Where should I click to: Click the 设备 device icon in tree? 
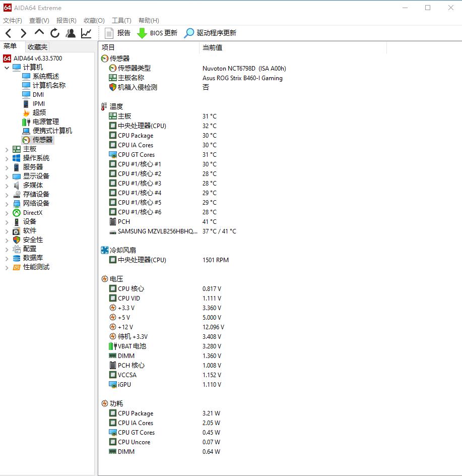pos(17,222)
